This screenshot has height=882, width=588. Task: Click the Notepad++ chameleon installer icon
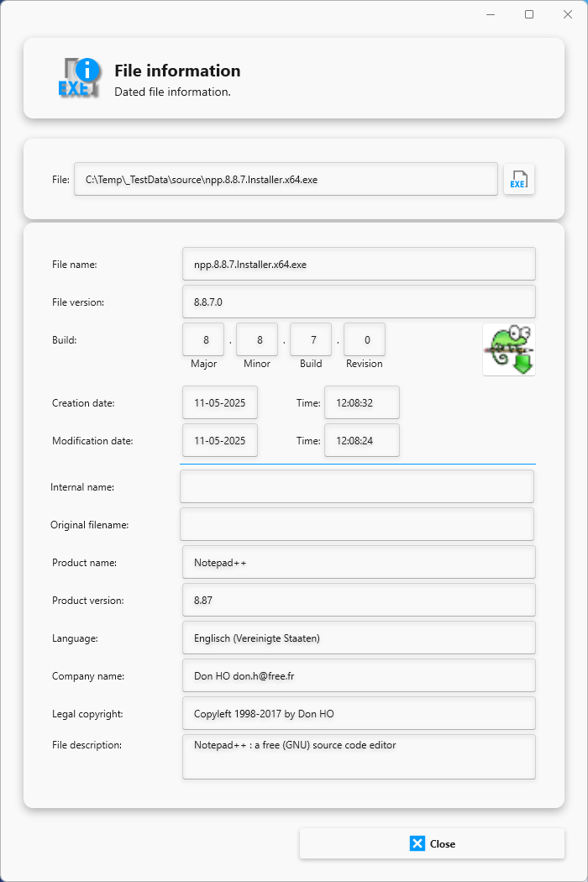[509, 349]
